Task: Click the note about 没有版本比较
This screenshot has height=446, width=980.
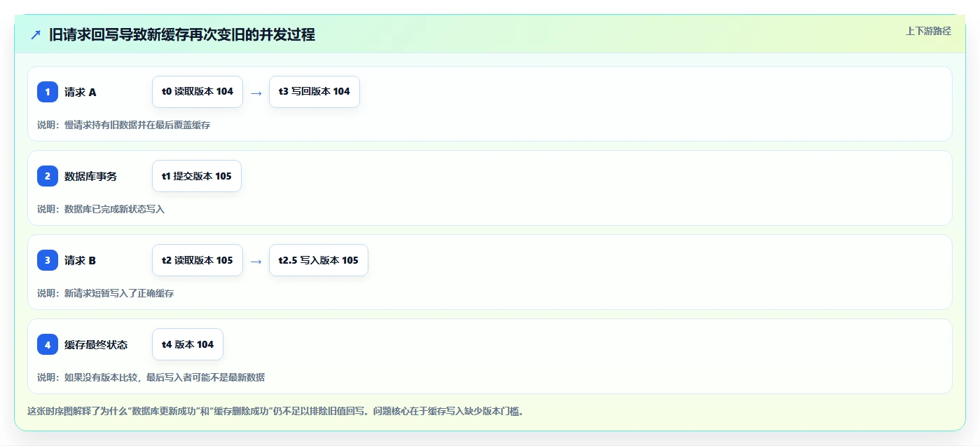Action: tap(151, 377)
